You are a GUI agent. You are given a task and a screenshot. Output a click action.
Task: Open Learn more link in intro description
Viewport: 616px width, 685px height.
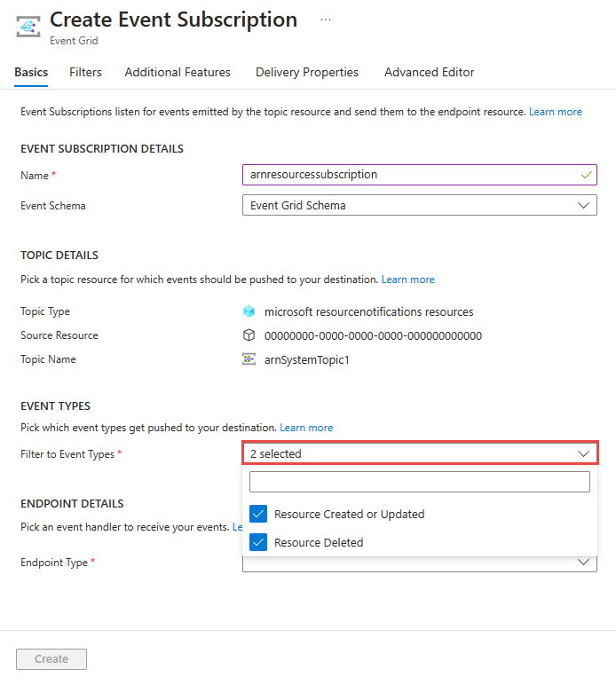coord(556,112)
